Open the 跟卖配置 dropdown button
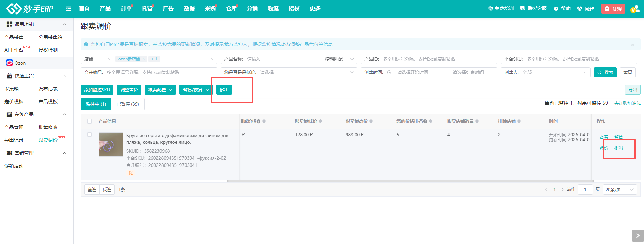The height and width of the screenshot is (244, 644). (x=160, y=90)
